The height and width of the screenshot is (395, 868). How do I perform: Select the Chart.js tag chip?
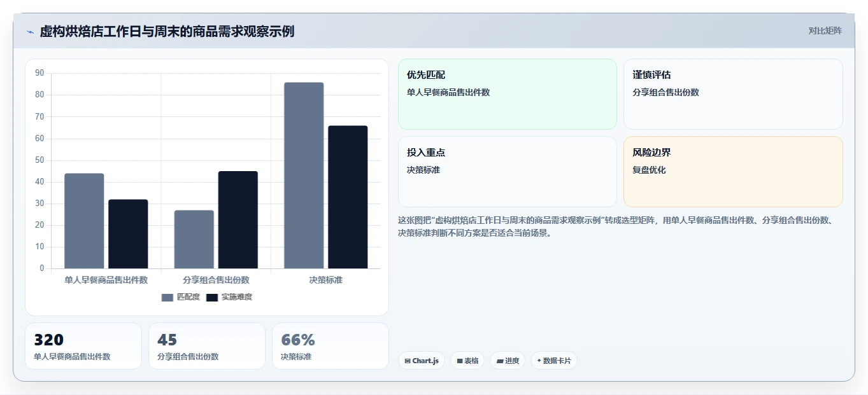coord(422,361)
